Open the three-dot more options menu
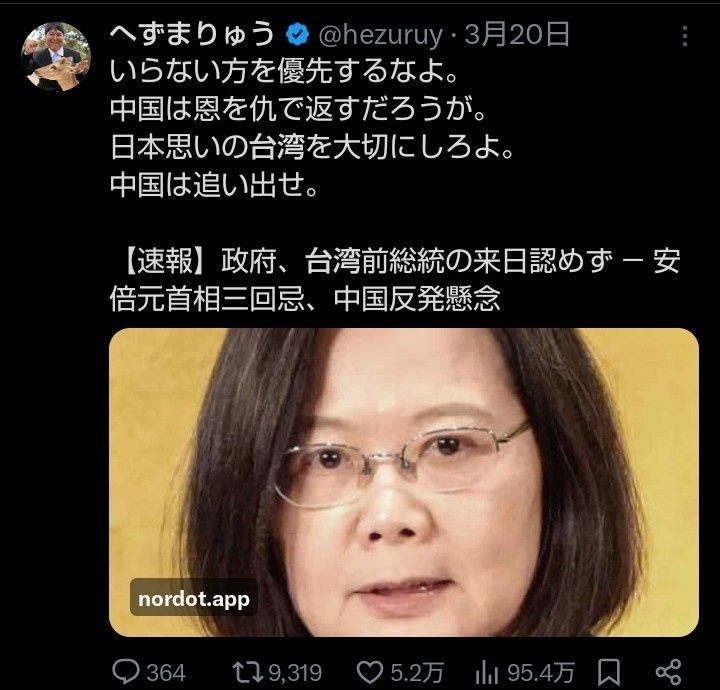The height and width of the screenshot is (690, 720). tap(685, 36)
